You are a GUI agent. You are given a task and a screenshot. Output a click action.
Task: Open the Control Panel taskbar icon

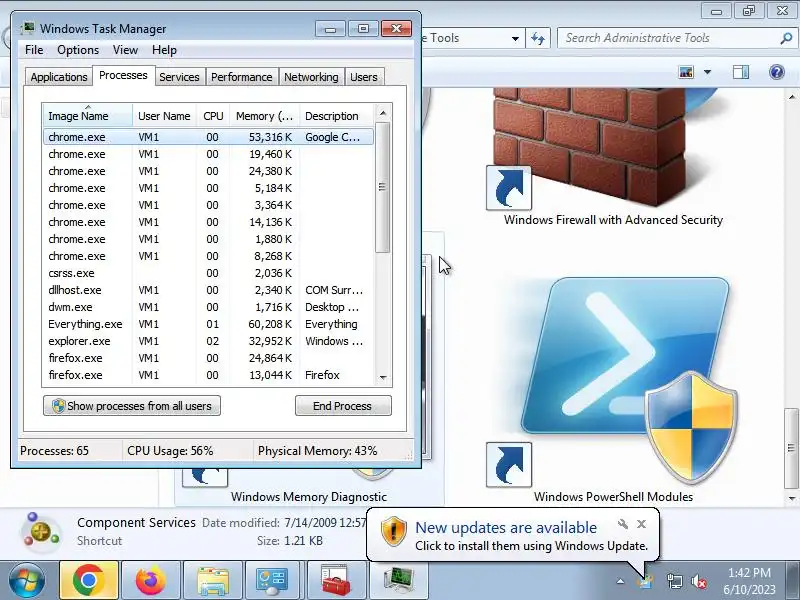pyautogui.click(x=273, y=580)
